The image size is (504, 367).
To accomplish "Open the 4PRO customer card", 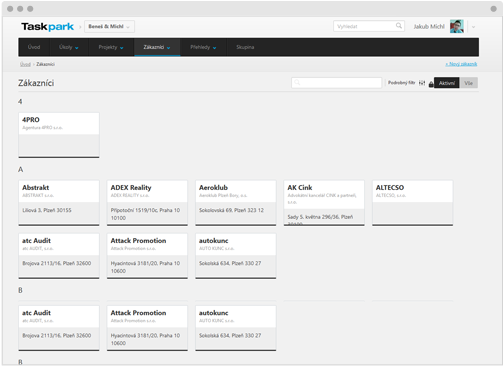I will (59, 135).
